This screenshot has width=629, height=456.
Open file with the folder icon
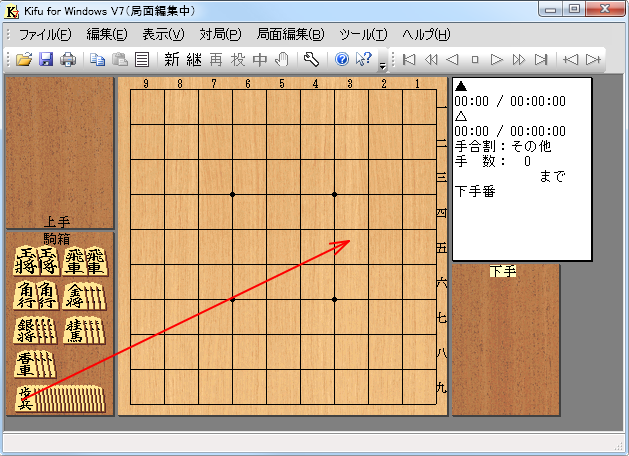pyautogui.click(x=24, y=59)
